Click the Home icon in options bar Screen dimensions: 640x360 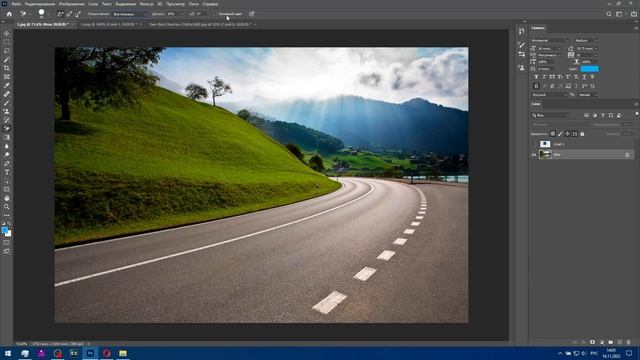coord(9,14)
